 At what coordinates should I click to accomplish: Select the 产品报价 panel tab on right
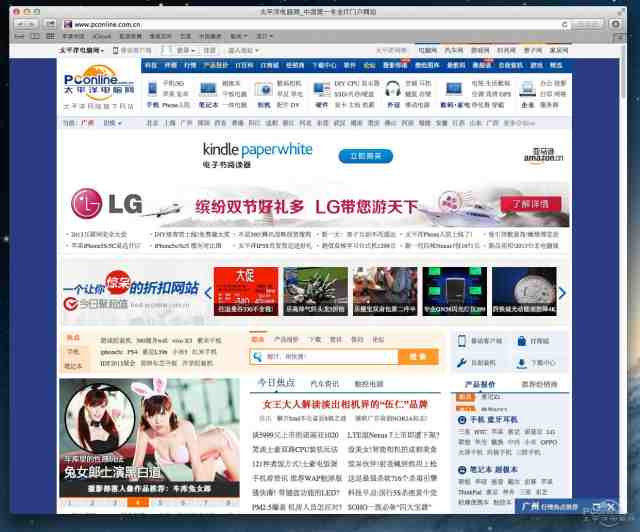point(480,384)
